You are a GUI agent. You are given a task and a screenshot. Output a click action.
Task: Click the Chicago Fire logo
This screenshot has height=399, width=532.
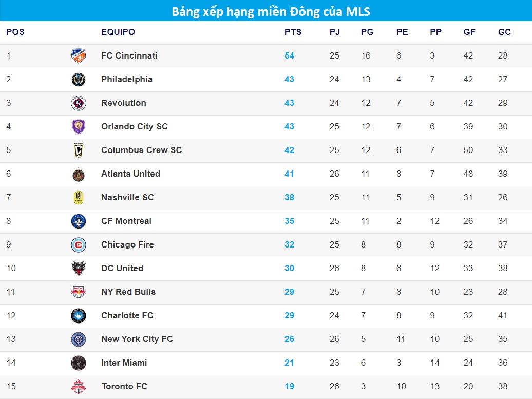[x=79, y=245]
